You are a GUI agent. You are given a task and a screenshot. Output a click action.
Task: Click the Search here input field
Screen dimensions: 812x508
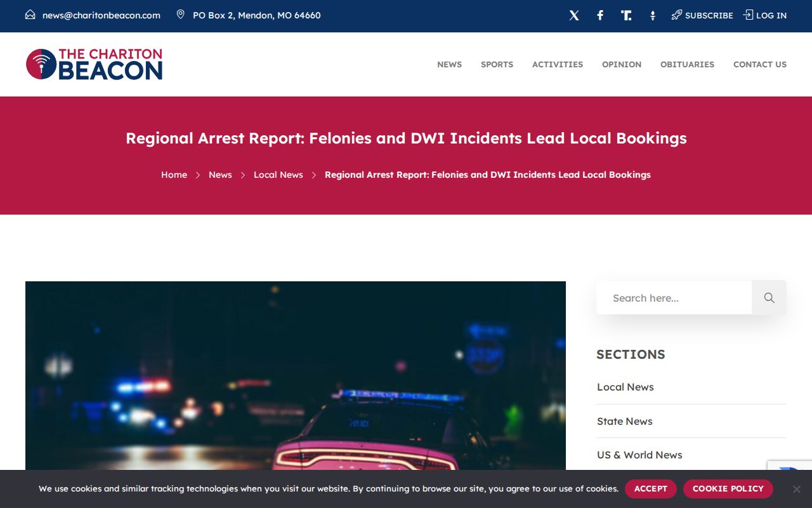(x=674, y=298)
